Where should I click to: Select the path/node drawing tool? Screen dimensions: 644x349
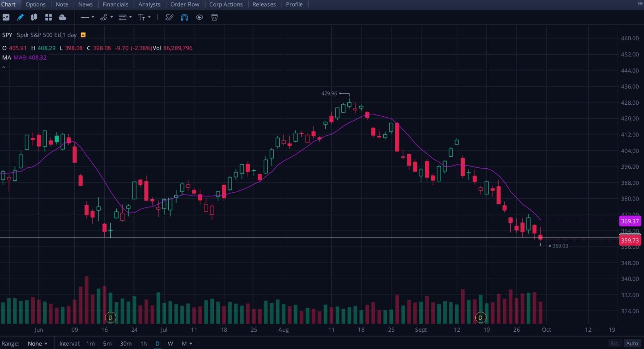click(x=104, y=17)
